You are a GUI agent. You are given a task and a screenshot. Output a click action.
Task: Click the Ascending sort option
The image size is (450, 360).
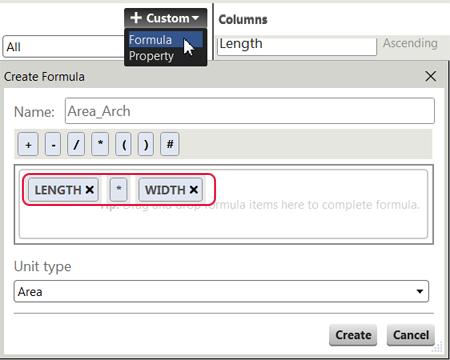[410, 43]
